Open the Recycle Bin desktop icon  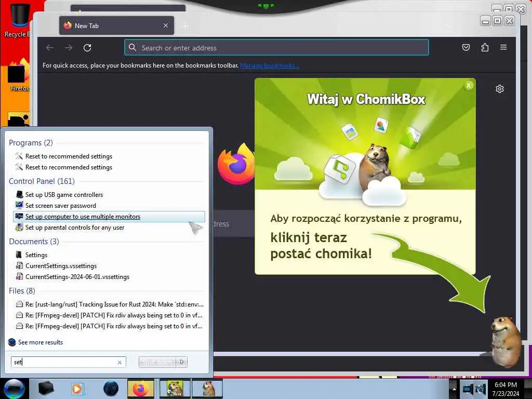pyautogui.click(x=17, y=20)
